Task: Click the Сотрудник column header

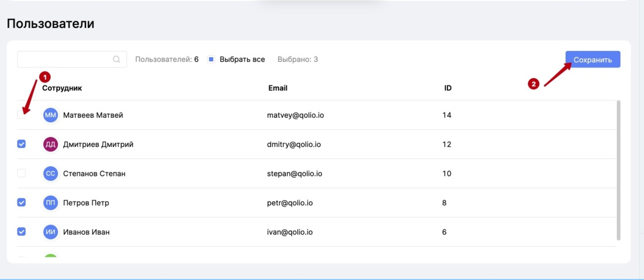Action: 62,88
